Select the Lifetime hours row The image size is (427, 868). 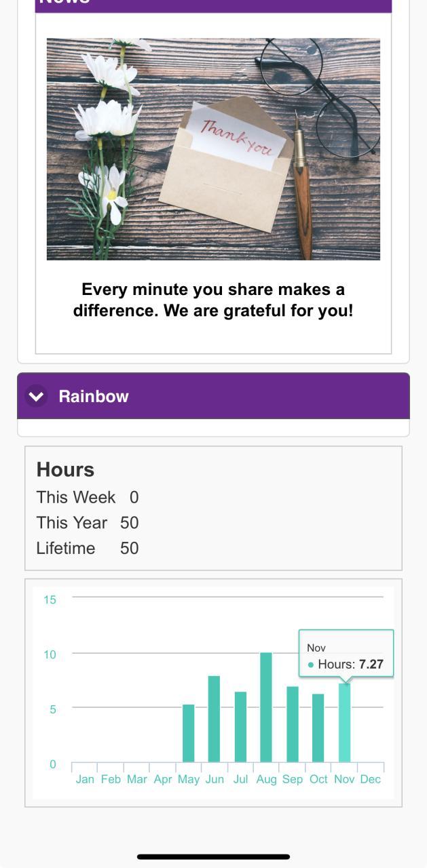[x=87, y=548]
